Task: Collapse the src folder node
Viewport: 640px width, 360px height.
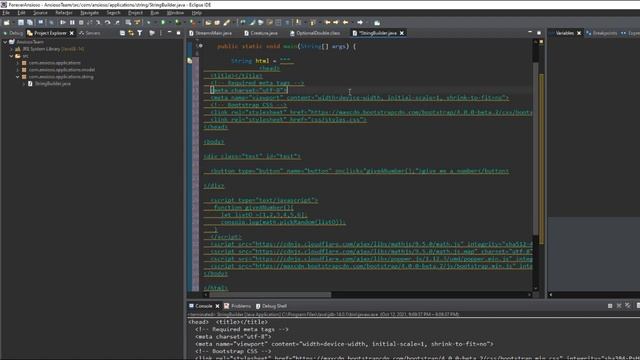Action: coord(11,56)
